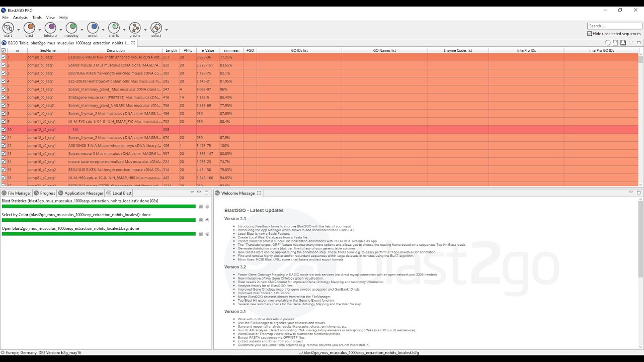Screen dimensions: 644x362
Task: Open the View menu
Action: coord(50,18)
